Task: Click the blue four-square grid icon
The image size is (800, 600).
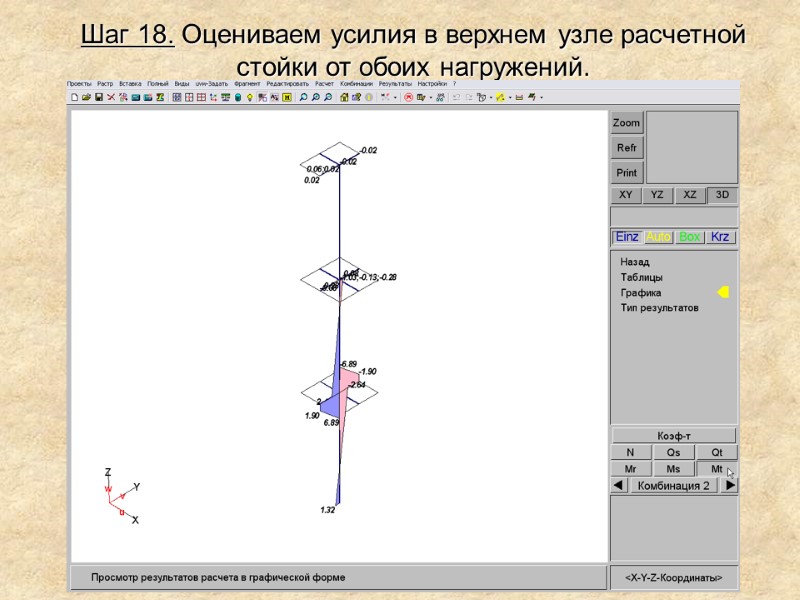Action: point(177,97)
